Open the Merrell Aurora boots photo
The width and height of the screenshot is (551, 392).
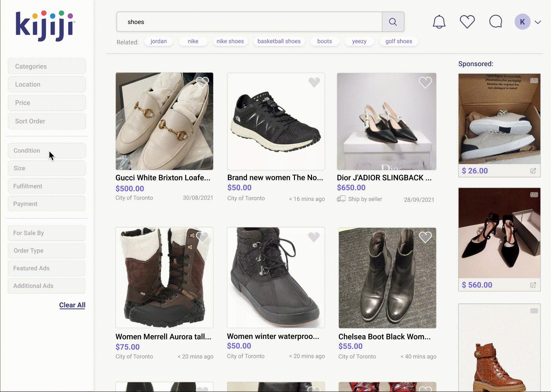[x=164, y=278]
